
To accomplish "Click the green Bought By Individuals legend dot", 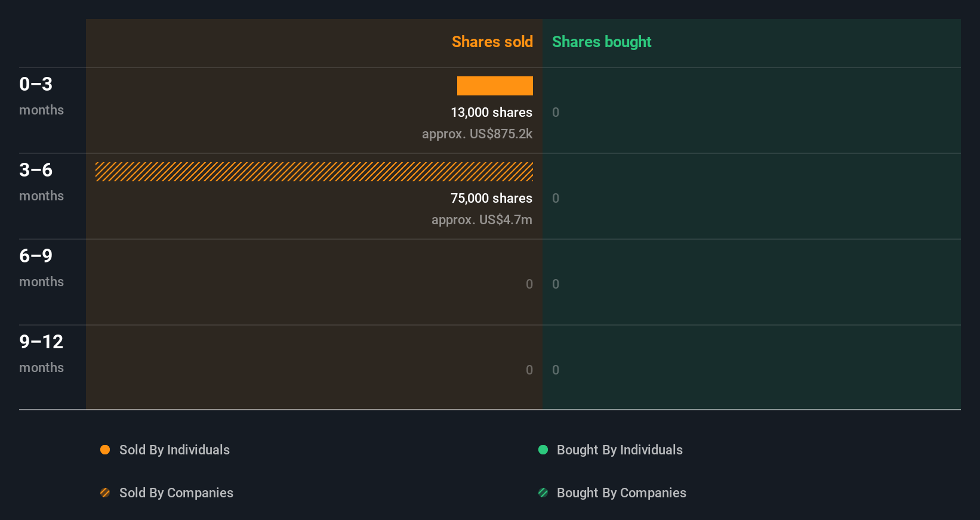I will point(543,450).
